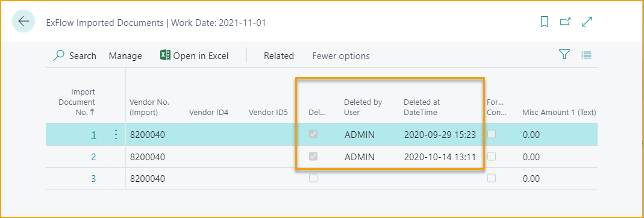Toggle For... Con... checkbox in row 3
Screen dimensions: 644x218
491,178
